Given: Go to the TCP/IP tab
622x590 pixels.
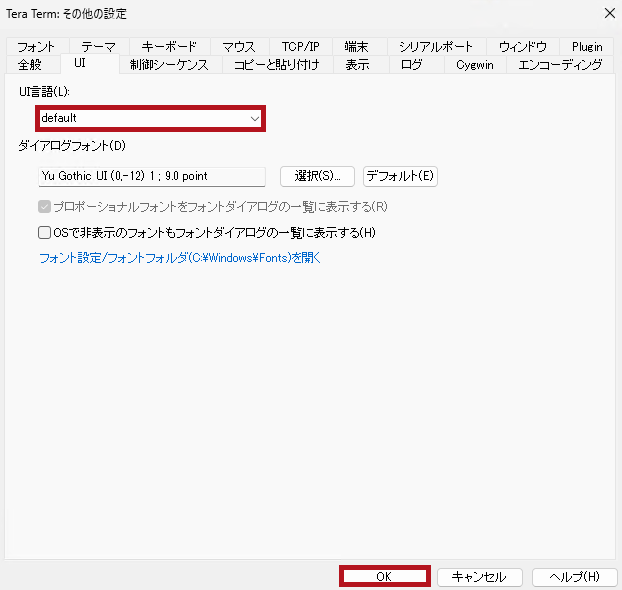Looking at the screenshot, I should (x=299, y=47).
